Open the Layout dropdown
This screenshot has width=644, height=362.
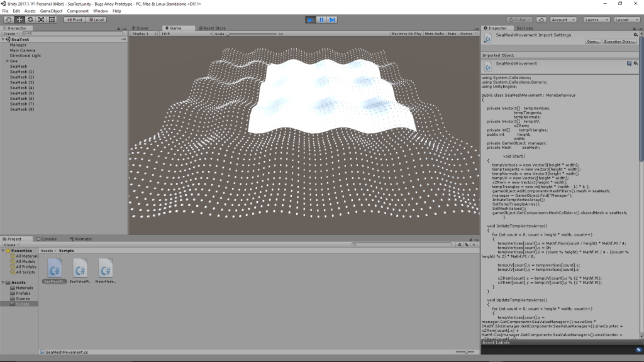click(x=626, y=19)
